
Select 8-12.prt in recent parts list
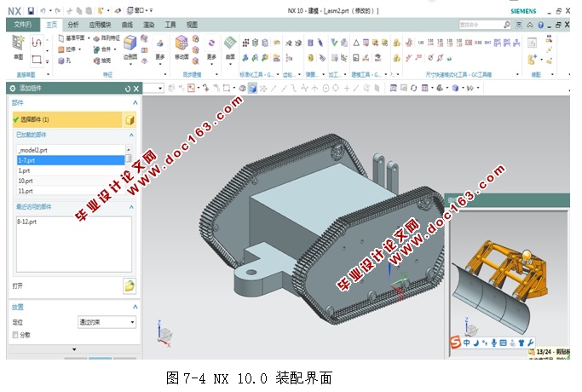26,222
